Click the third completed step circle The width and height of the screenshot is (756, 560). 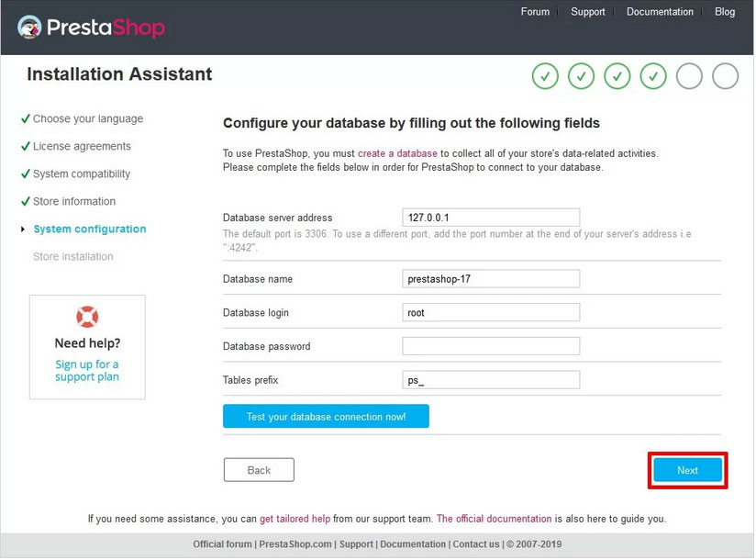point(617,76)
